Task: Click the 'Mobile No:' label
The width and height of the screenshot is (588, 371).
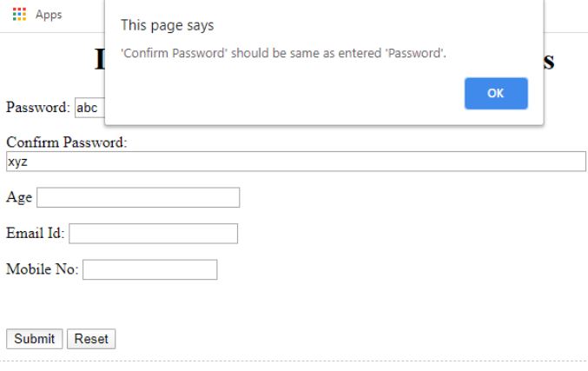Action: (43, 269)
